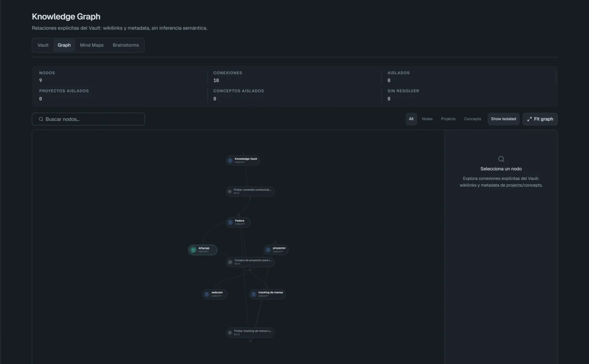Select the Probar conexión contextual note label
This screenshot has height=364, width=589.
(x=252, y=190)
